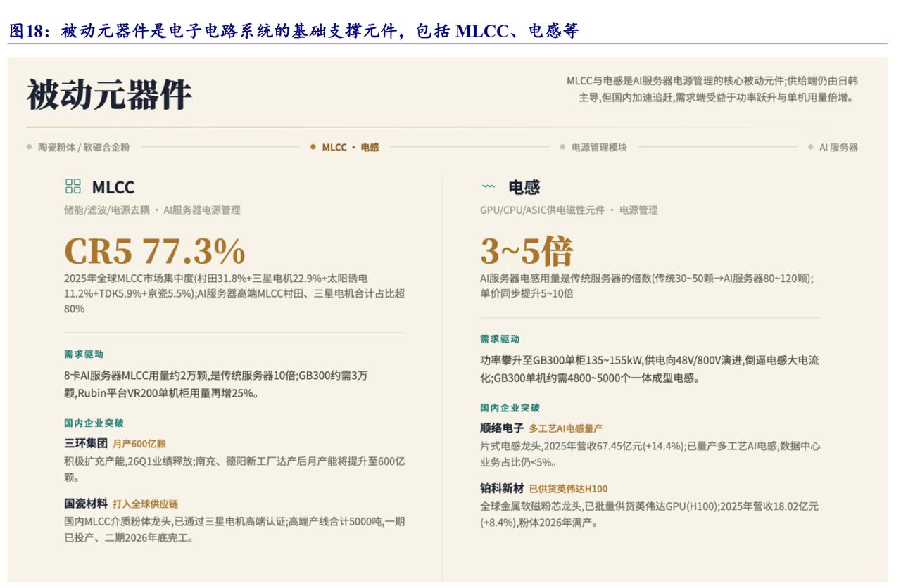Click the 已供货英伟达H100 tag

pyautogui.click(x=568, y=489)
